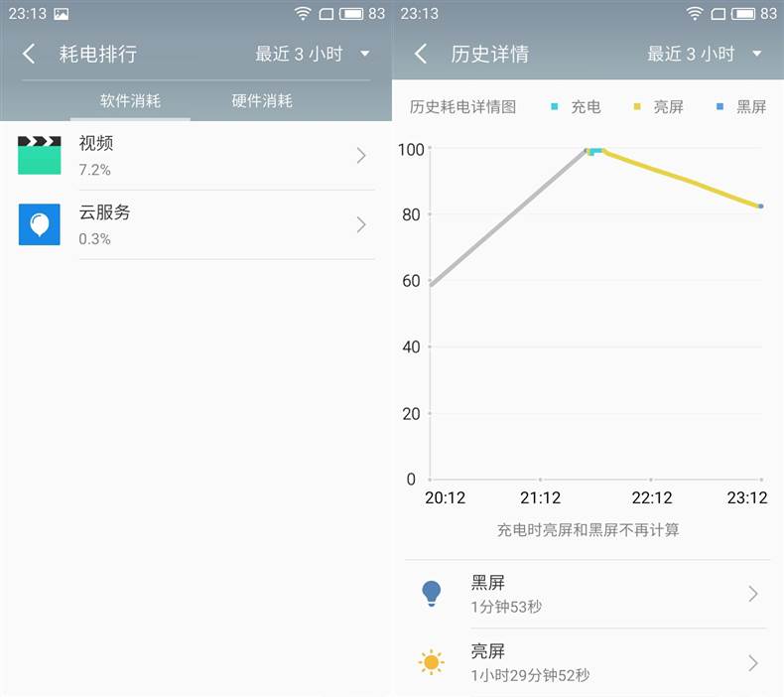Open the 黑屏 row chevron

coord(753,594)
